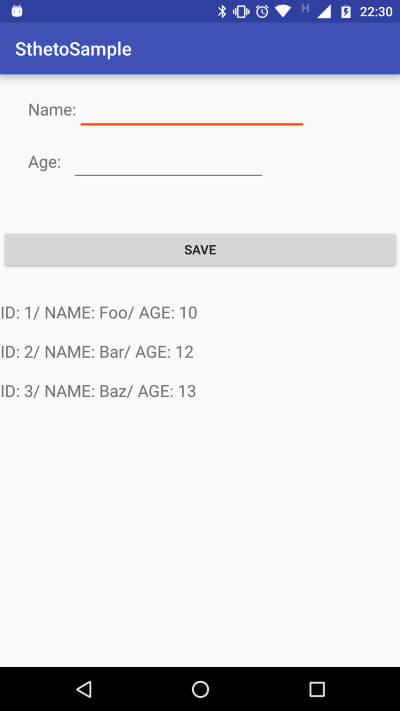
Task: Tap the battery charging icon
Action: tap(346, 12)
